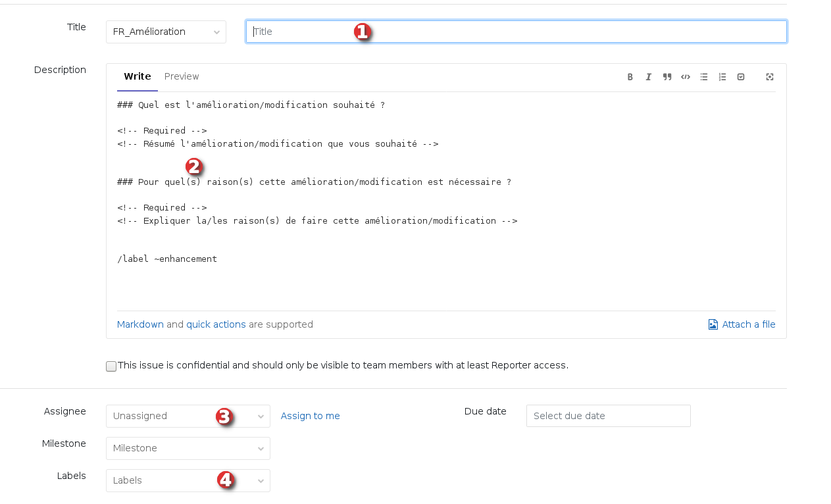
Task: Click the 'Assign to me' link
Action: coord(310,416)
